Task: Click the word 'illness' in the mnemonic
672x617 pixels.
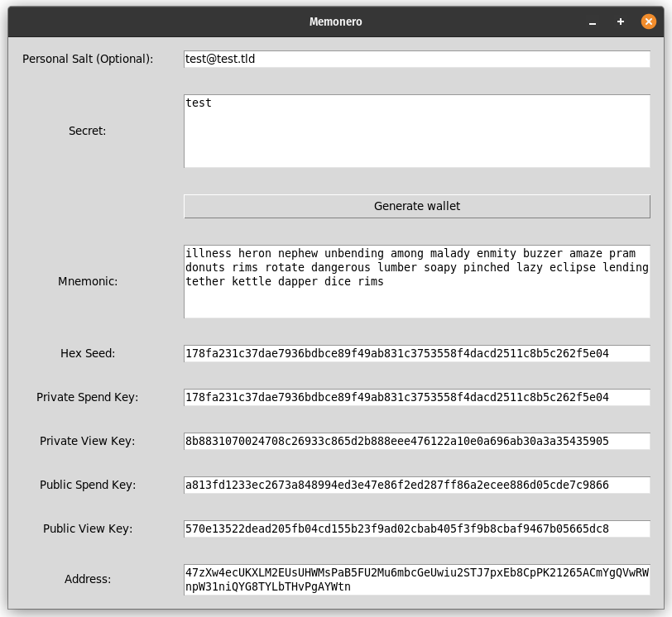Action: pyautogui.click(x=209, y=253)
